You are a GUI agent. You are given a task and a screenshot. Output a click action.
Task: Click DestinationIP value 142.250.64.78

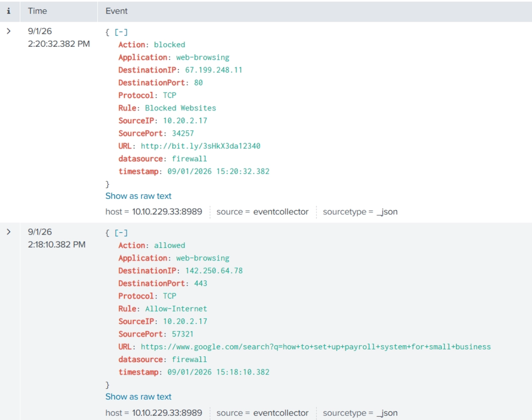pos(214,271)
